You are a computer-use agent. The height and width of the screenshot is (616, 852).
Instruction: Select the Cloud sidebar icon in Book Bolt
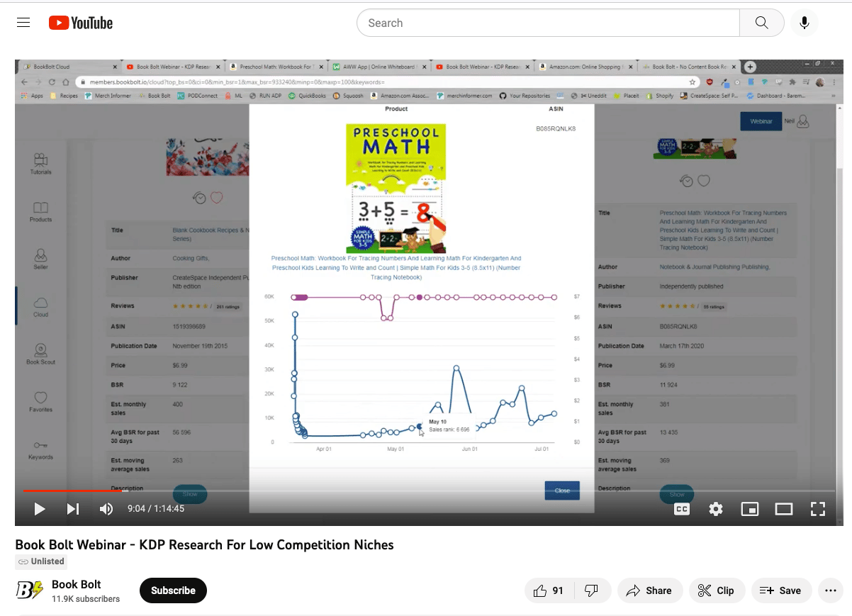pyautogui.click(x=40, y=306)
